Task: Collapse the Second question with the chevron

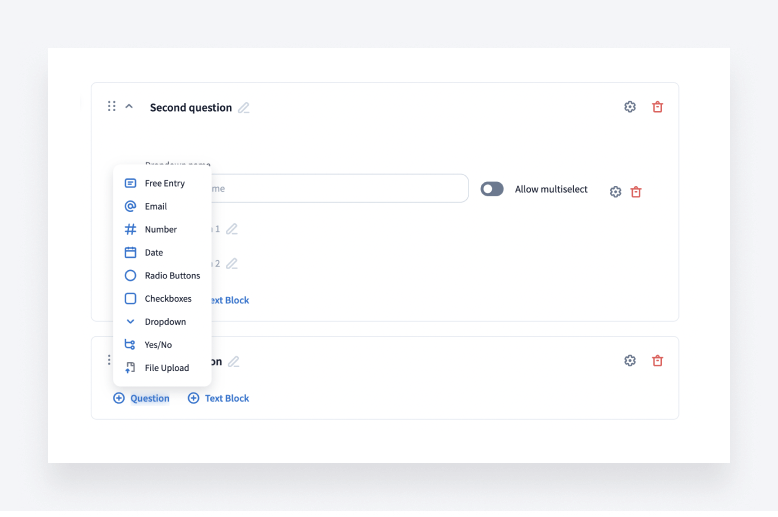Action: tap(129, 106)
